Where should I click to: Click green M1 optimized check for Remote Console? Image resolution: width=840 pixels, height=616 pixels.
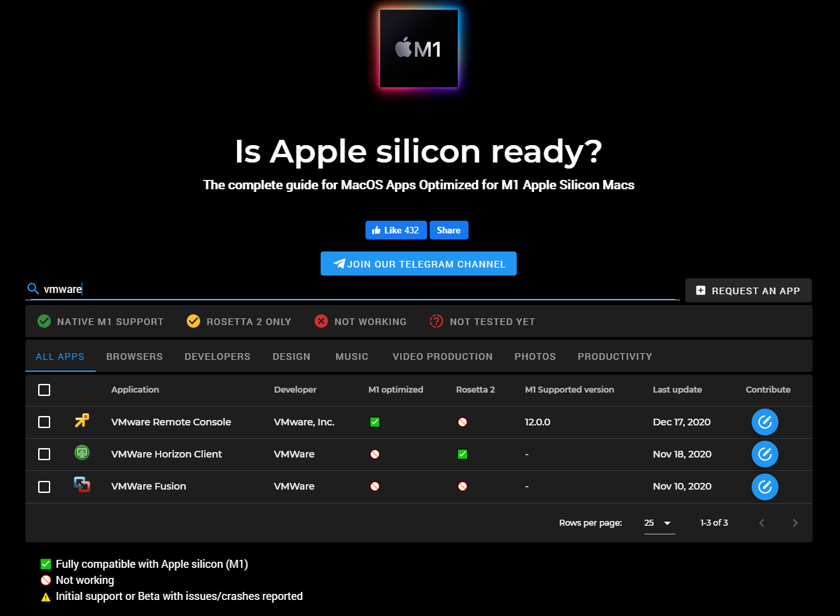375,422
